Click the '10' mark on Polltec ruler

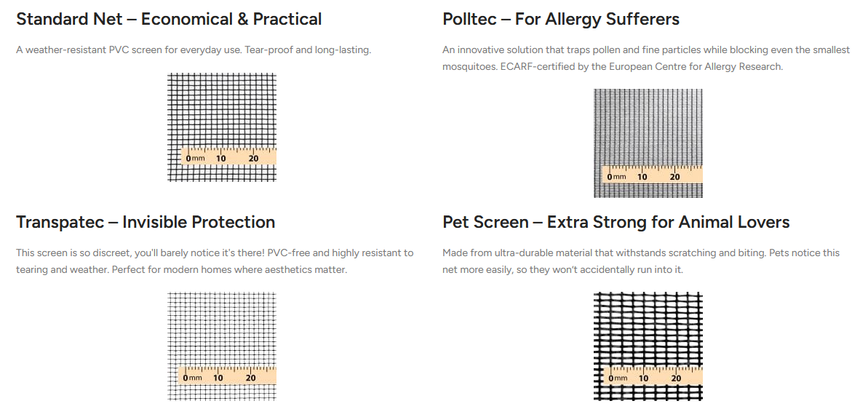[642, 178]
